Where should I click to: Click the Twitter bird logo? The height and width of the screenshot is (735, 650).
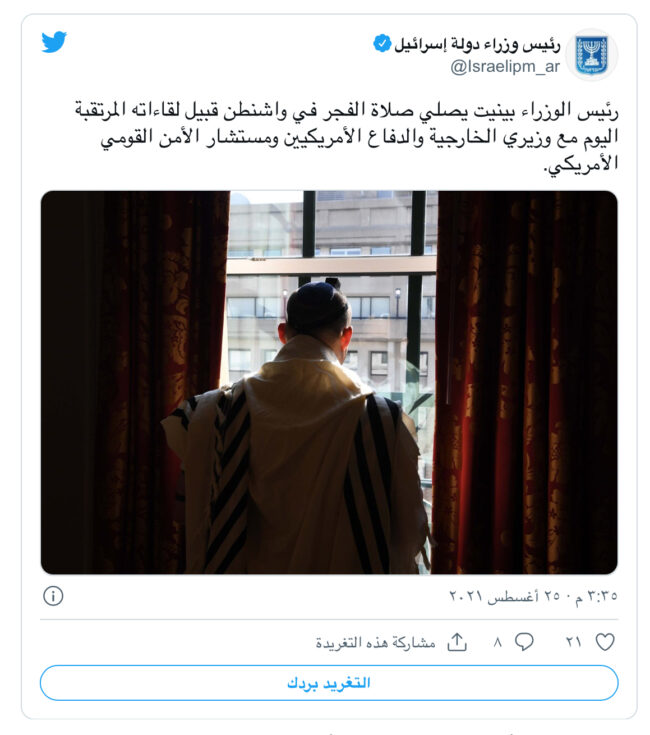54,42
